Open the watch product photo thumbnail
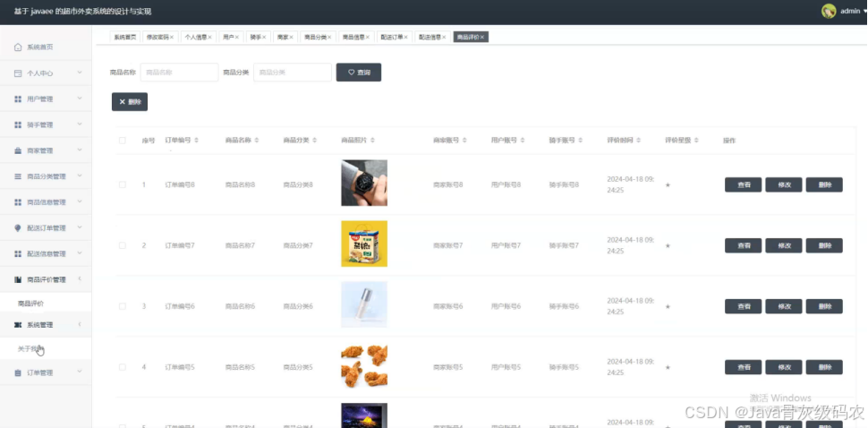Viewport: 868px width, 428px height. pyautogui.click(x=364, y=183)
